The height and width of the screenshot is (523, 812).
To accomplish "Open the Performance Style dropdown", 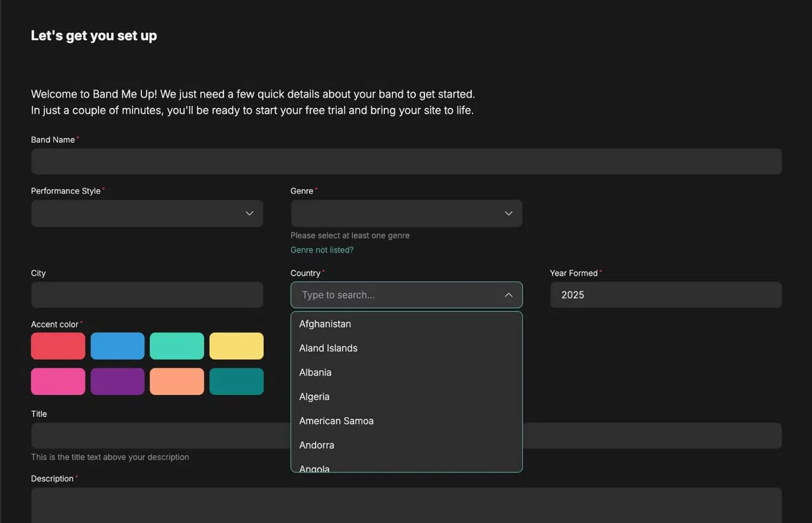I will point(147,213).
